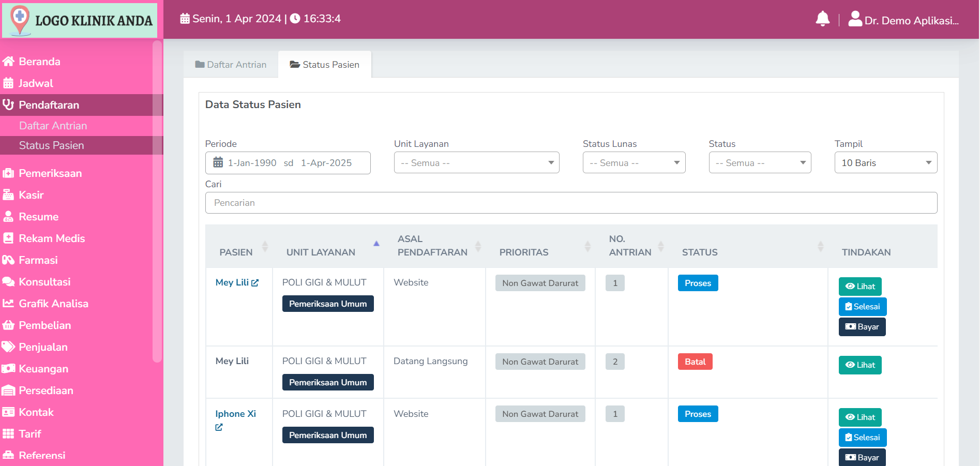Sort by Unit Layanan column arrow
980x466 pixels.
coord(376,244)
